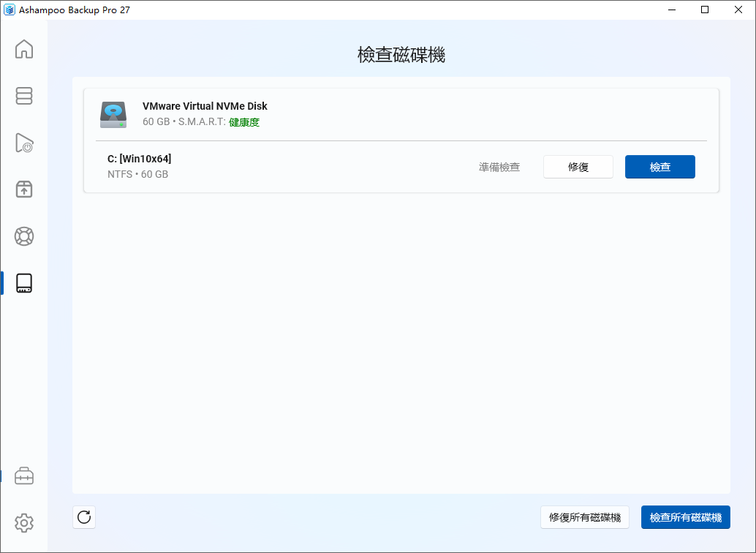Click the NTFS • 60 GB partition info

(138, 174)
